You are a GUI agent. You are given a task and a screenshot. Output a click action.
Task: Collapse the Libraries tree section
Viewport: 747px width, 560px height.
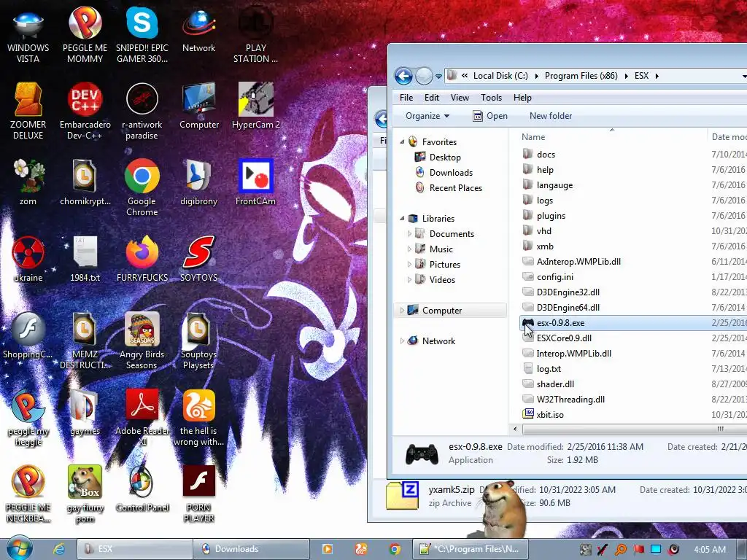point(402,219)
